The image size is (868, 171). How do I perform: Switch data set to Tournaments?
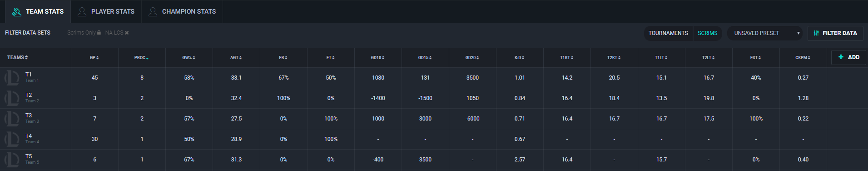coord(668,33)
